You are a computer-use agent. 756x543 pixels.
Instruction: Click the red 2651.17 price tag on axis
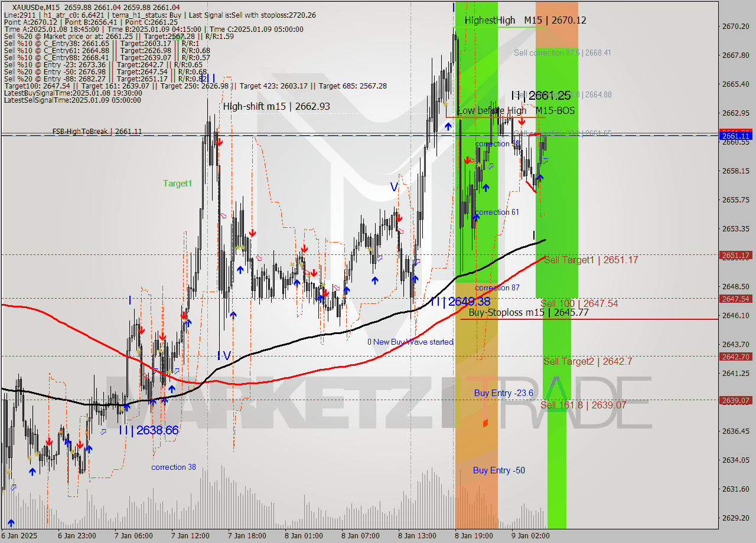pyautogui.click(x=735, y=255)
